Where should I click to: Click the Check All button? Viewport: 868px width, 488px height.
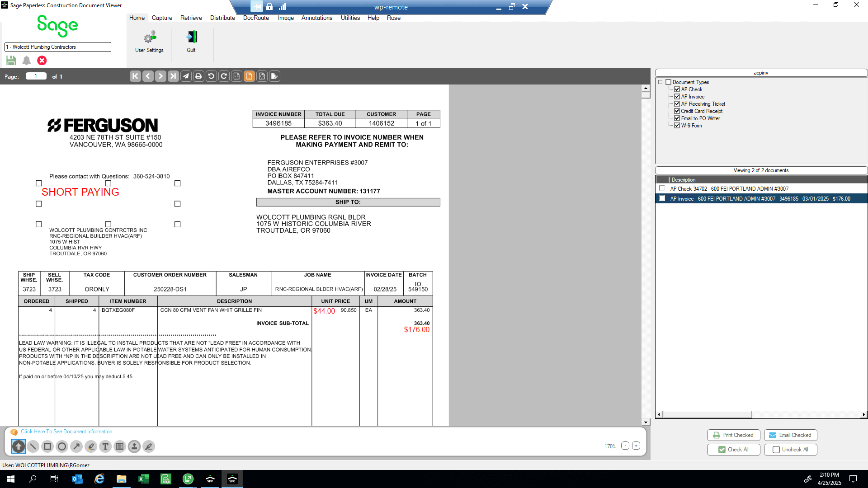point(733,450)
